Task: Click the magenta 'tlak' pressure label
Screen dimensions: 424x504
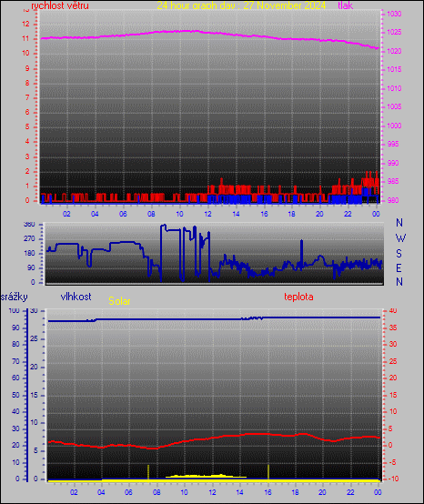Action: tap(345, 5)
